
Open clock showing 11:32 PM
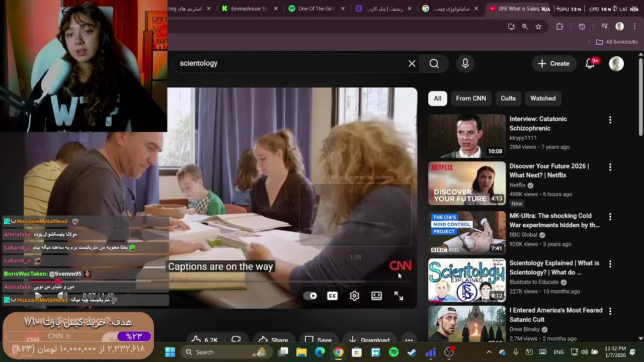pos(615,352)
